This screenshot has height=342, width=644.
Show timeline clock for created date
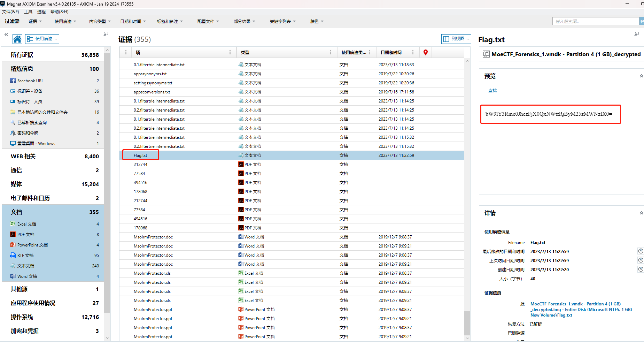(641, 269)
